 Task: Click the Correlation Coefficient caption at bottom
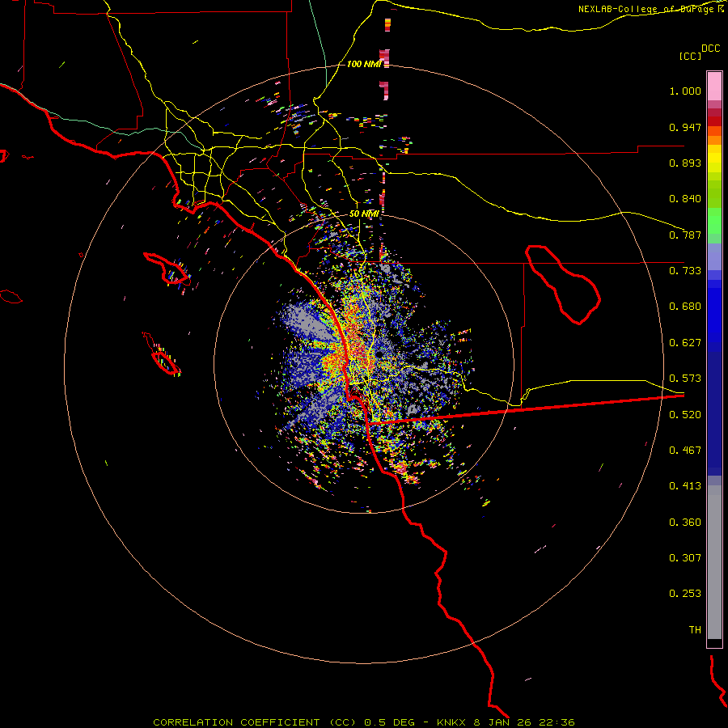click(364, 722)
